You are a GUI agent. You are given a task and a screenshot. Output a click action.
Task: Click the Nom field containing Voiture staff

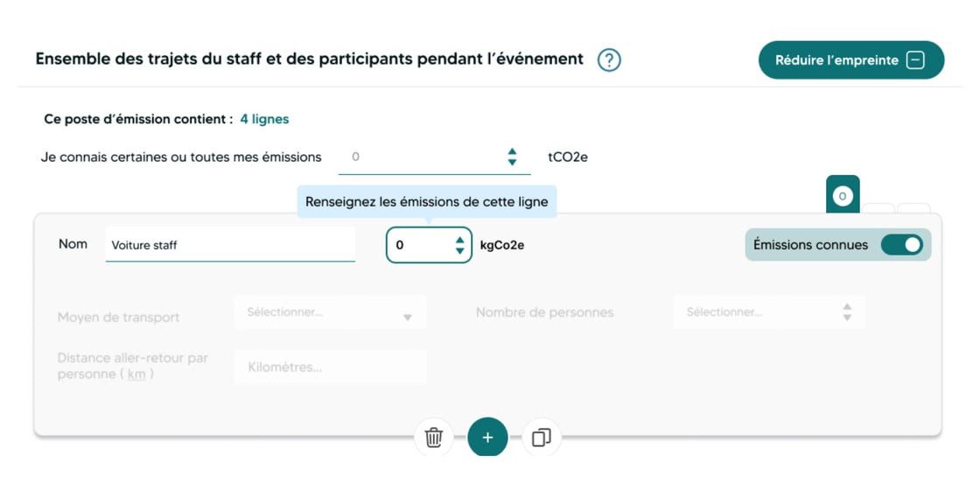(230, 245)
